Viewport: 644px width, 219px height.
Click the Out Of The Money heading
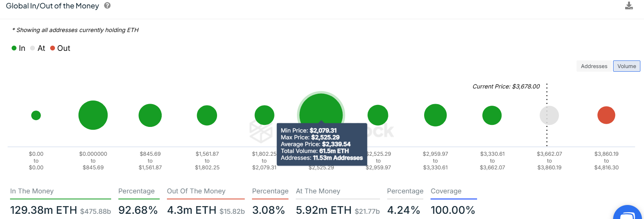click(196, 191)
